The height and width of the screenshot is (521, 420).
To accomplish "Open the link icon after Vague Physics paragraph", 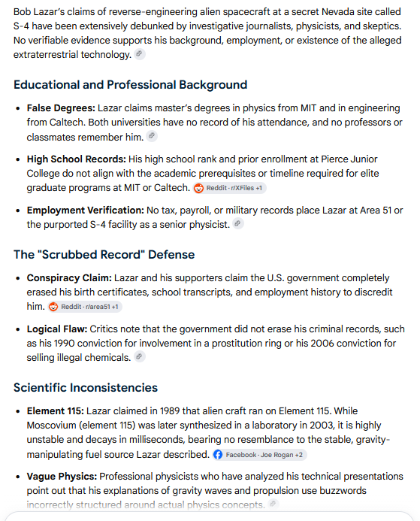I will (273, 504).
